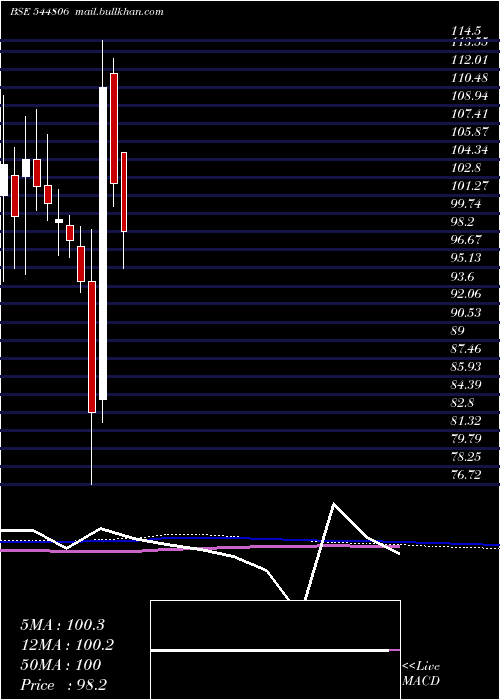Click the 96.67 price axis label
Screen dimensions: 500x700
coord(466,240)
